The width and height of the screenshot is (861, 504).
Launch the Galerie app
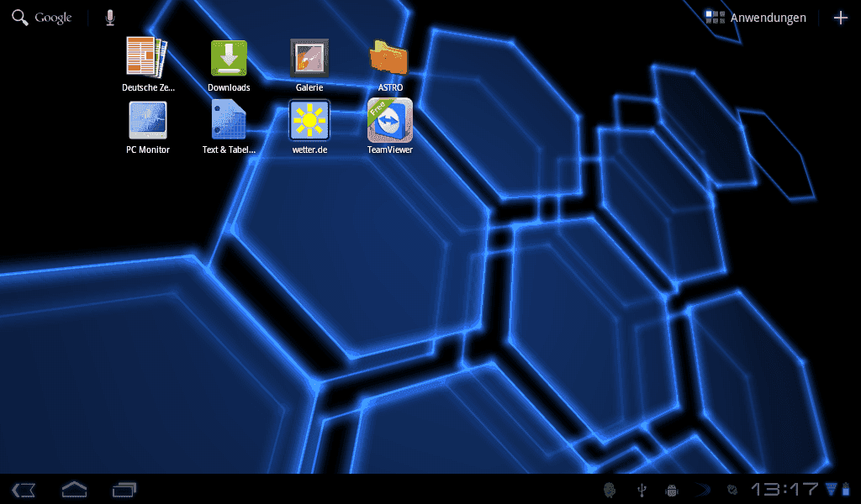309,64
